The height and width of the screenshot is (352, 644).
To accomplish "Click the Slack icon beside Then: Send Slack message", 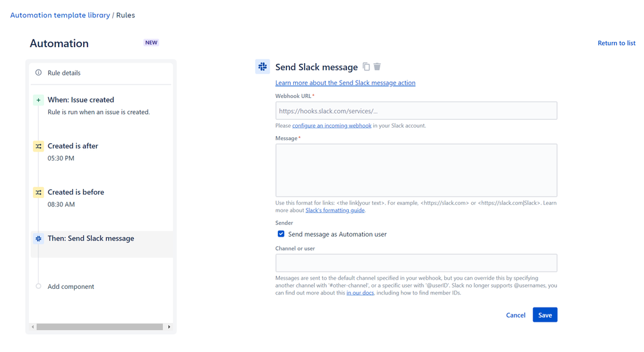I will pos(38,239).
